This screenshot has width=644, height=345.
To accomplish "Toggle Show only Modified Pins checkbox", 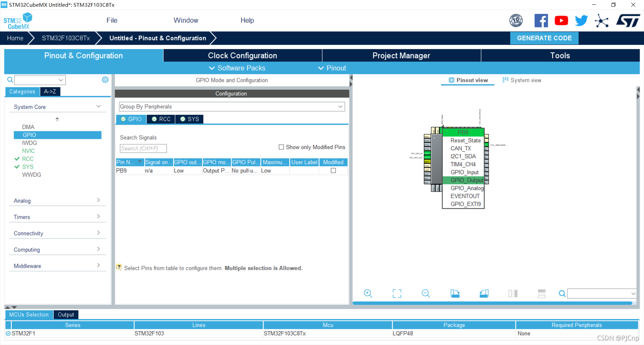I will click(281, 147).
